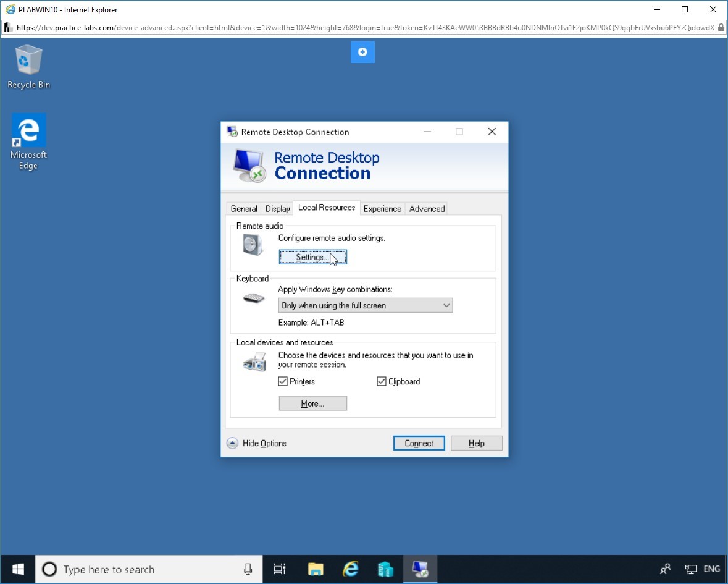Click the local devices printer icon

(254, 362)
